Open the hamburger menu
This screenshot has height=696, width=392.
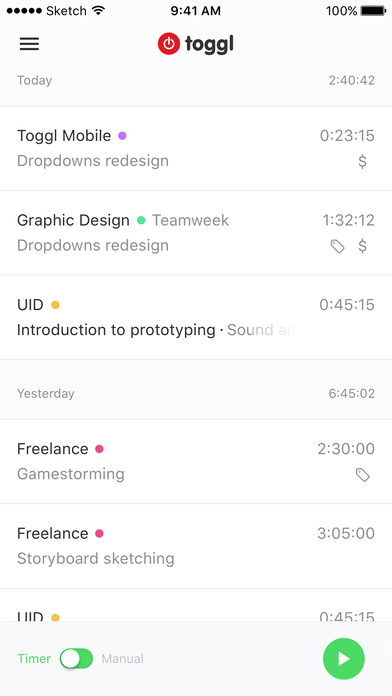[x=29, y=44]
